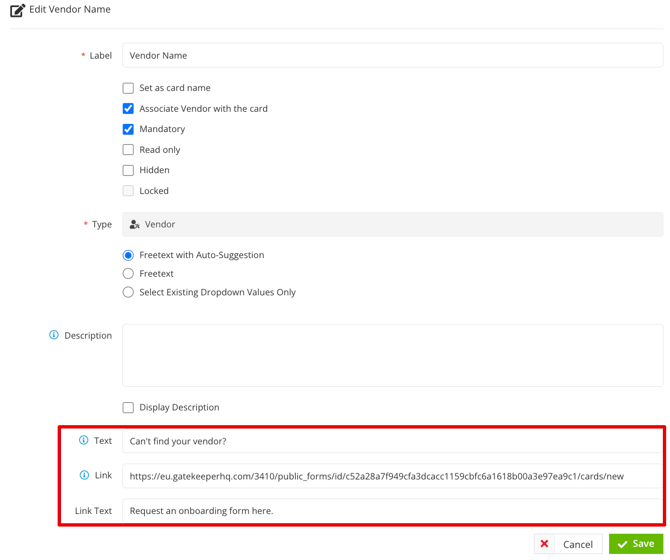
Task: Select the plain Freetext radio option
Action: coord(128,273)
